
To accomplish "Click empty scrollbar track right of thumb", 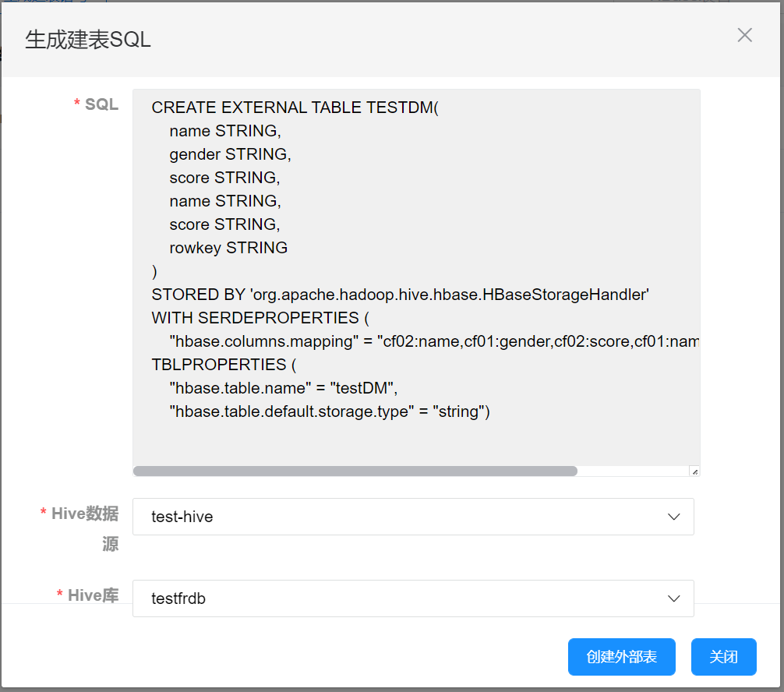I will point(631,471).
